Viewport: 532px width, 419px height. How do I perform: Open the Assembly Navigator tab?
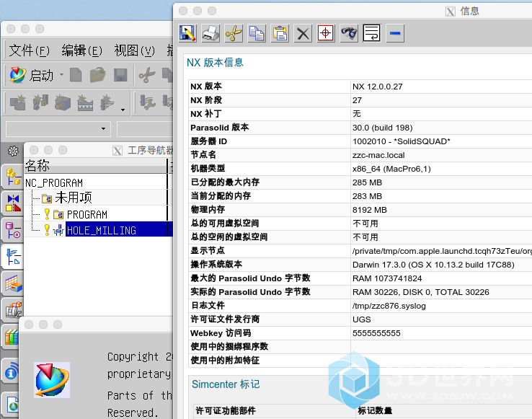(13, 177)
